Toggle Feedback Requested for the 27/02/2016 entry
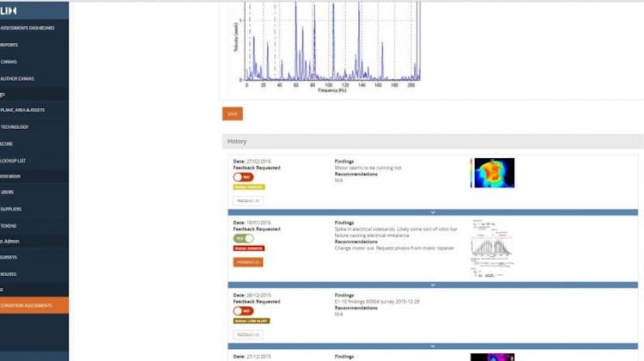 (243, 177)
